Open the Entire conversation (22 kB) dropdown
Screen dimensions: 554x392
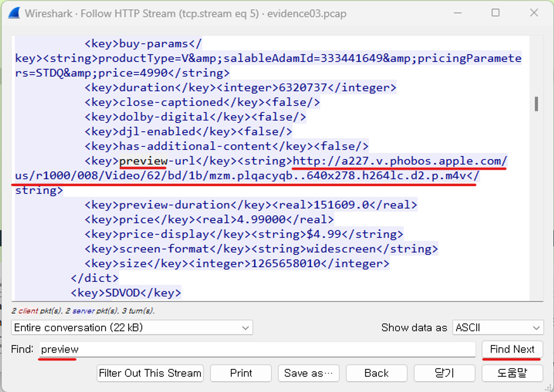click(132, 328)
